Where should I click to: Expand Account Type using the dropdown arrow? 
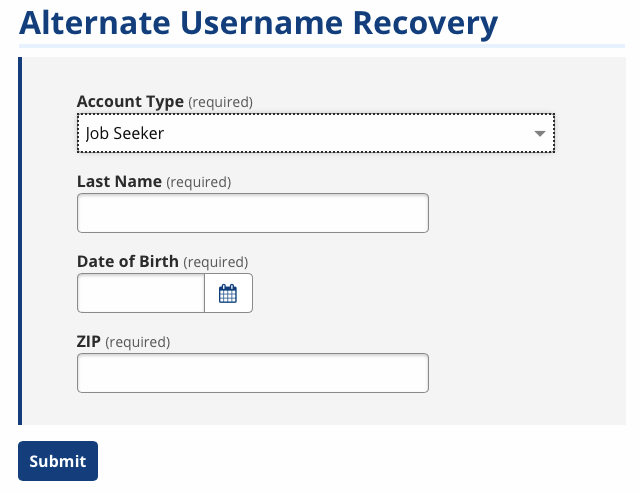pyautogui.click(x=540, y=133)
